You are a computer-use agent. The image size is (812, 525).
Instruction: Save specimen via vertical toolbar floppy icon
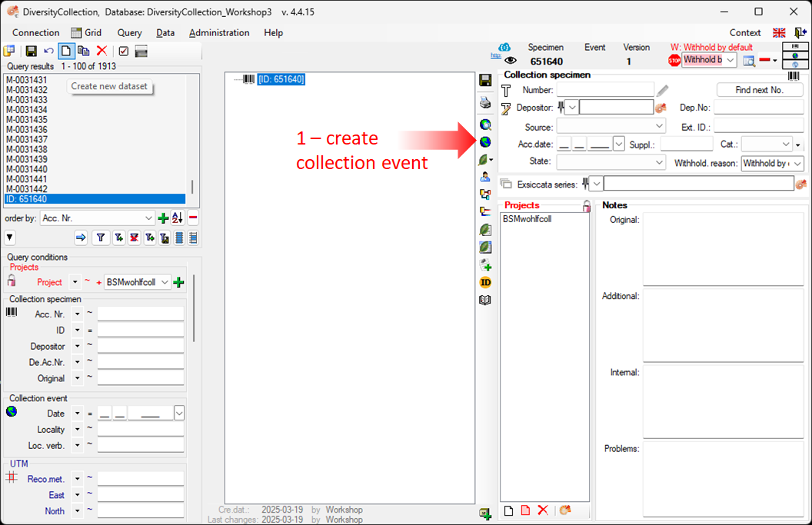point(485,80)
